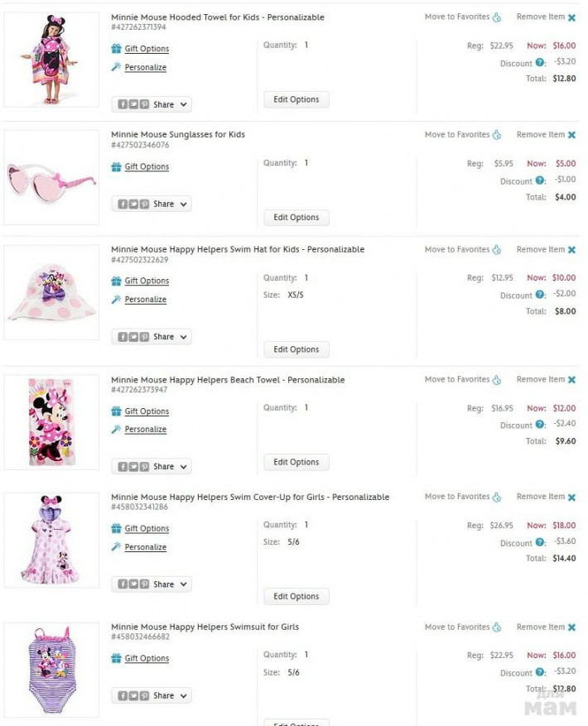Viewport: 588px width, 726px height.
Task: Click the favorites icon for Minnie Sunglasses
Action: [497, 135]
